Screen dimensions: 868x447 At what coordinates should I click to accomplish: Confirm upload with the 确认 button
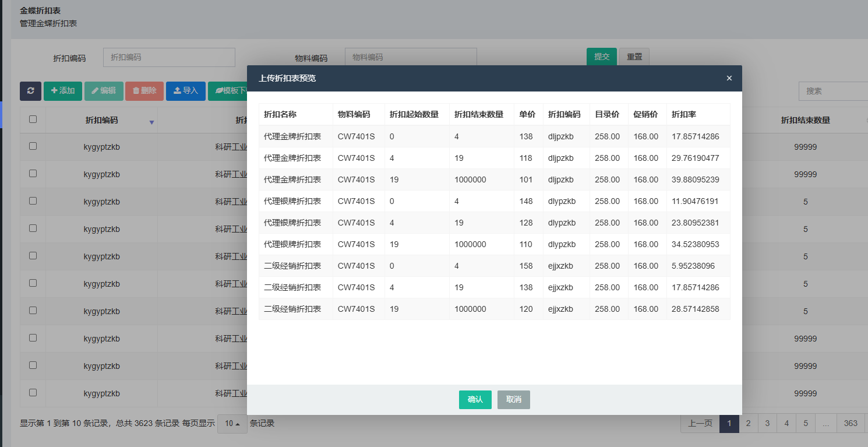tap(475, 400)
